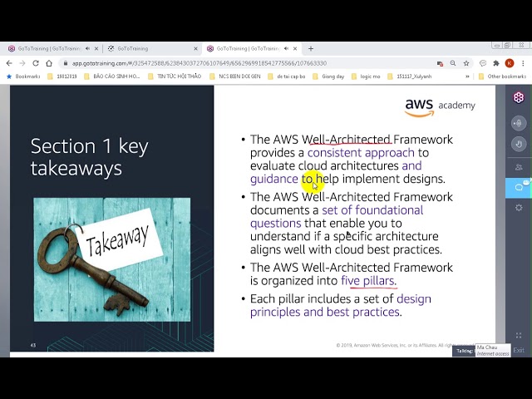Viewport: 532px width, 399px height.
Task: Open the Bookmarks star folder
Action: click(23, 76)
